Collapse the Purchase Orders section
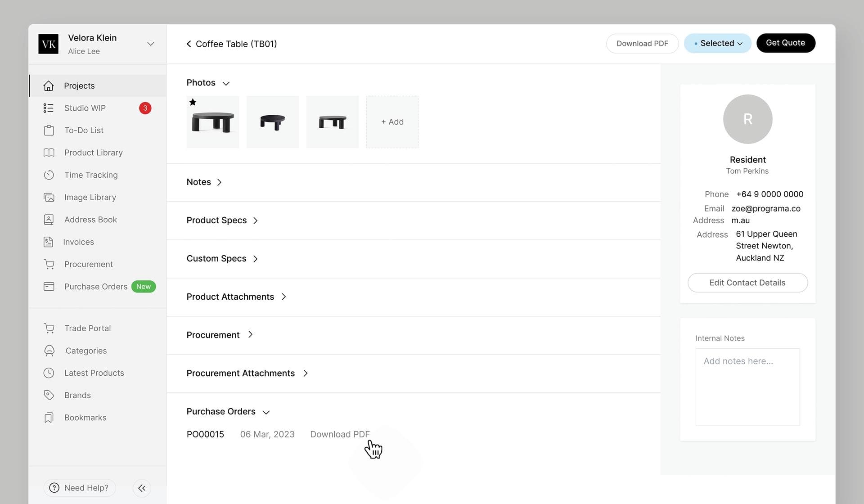The image size is (864, 504). click(x=266, y=412)
